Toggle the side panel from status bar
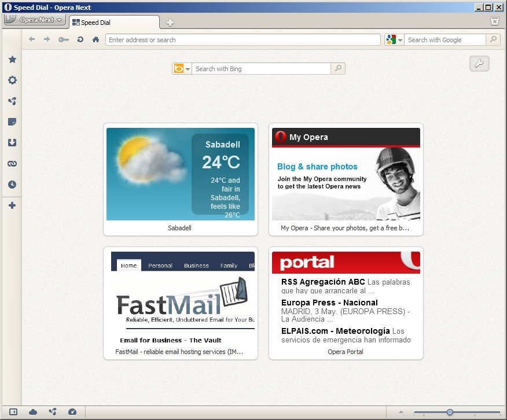This screenshot has width=507, height=420. pos(14,412)
